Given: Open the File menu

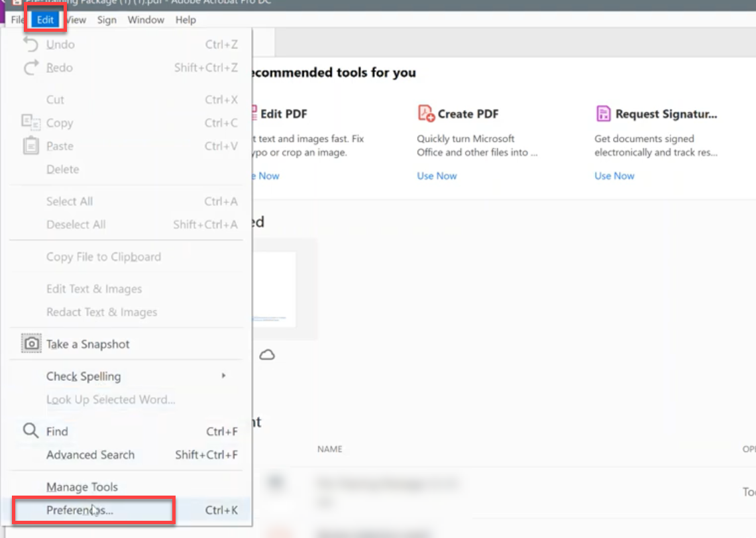Looking at the screenshot, I should pyautogui.click(x=17, y=20).
